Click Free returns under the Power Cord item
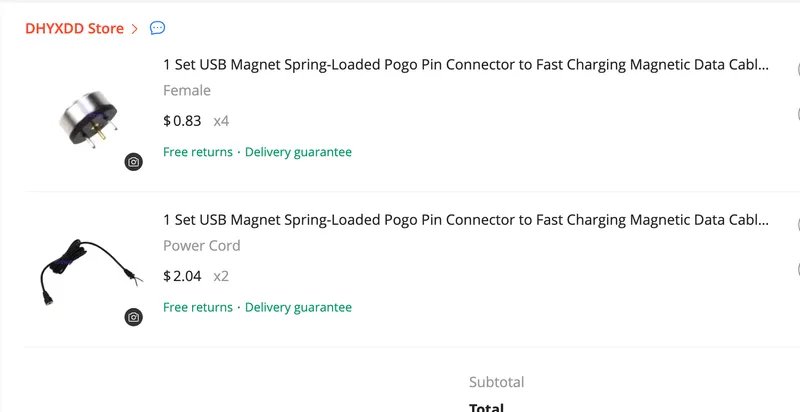The height and width of the screenshot is (412, 800). click(x=197, y=307)
